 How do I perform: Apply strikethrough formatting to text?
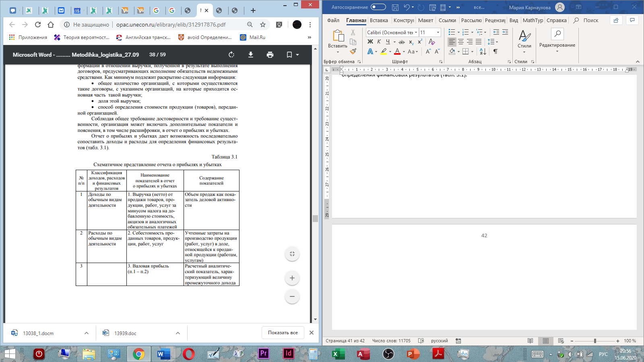point(401,42)
